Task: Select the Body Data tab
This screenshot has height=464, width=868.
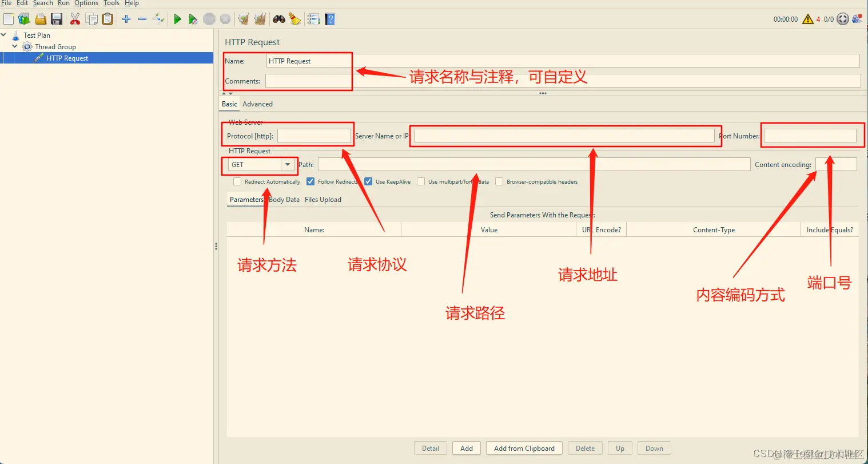Action: point(284,200)
